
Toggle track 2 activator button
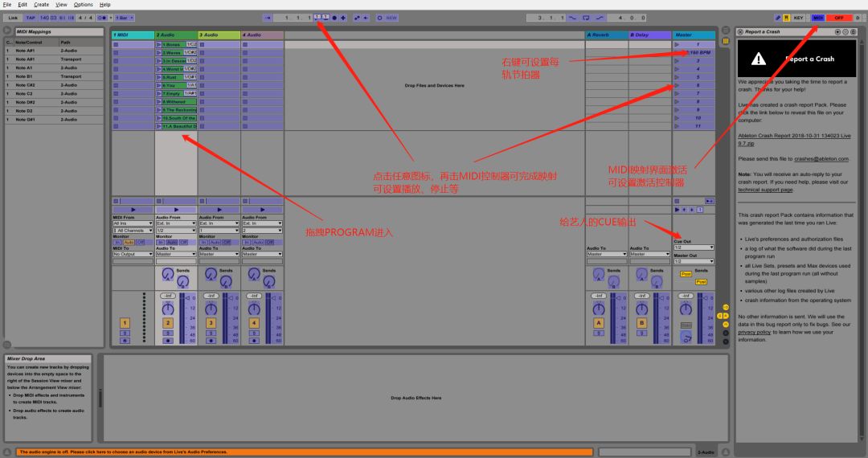click(x=168, y=323)
